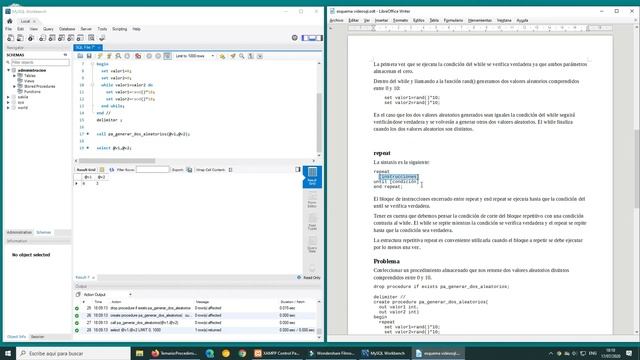Switch to the Schemas navigator tab
This screenshot has height=360, width=640.
[x=44, y=232]
